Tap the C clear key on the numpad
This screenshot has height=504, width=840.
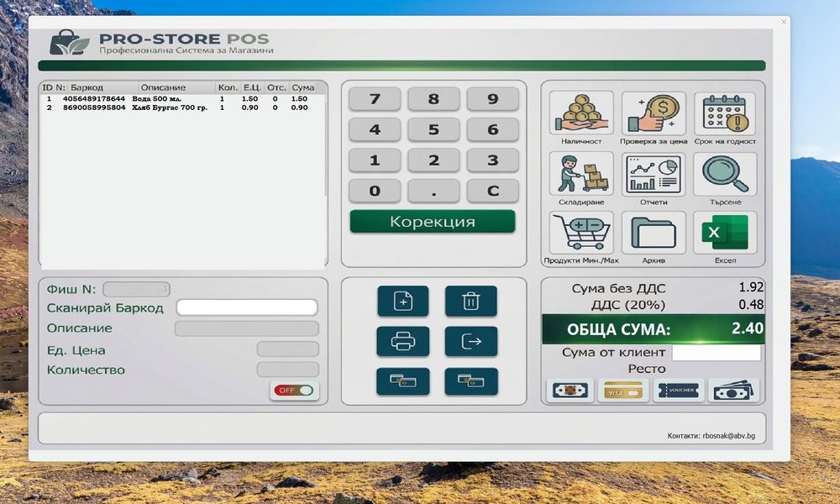493,191
